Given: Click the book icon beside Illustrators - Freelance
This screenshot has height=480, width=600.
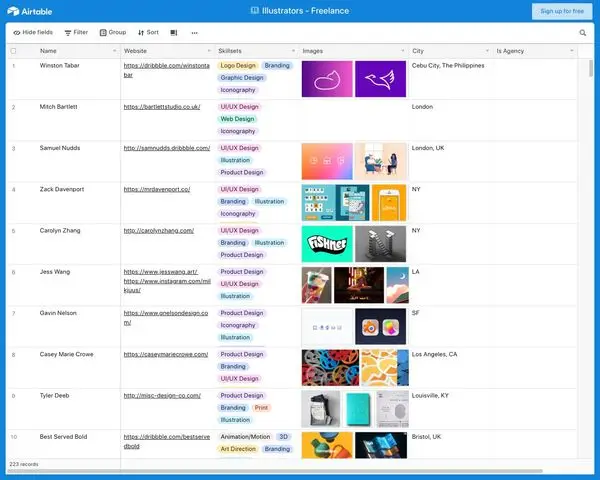Looking at the screenshot, I should [254, 11].
